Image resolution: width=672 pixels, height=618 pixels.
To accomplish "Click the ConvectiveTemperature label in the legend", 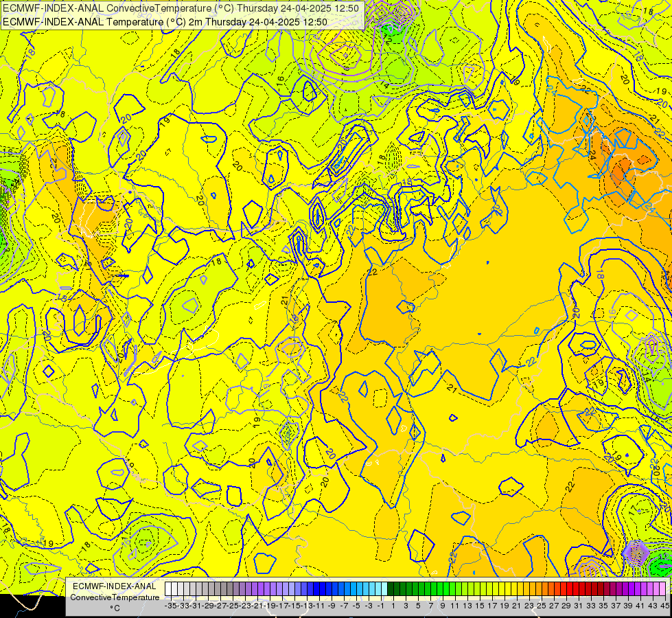I will coord(115,597).
